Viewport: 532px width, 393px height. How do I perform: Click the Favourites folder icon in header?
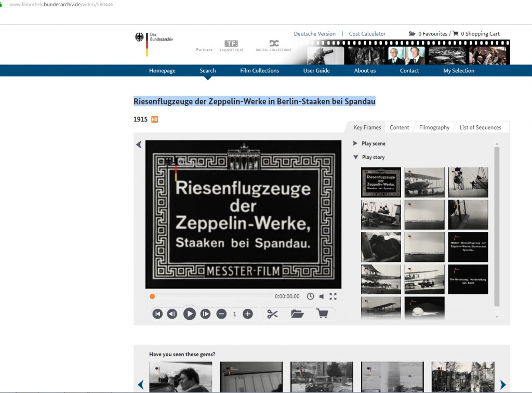(412, 34)
